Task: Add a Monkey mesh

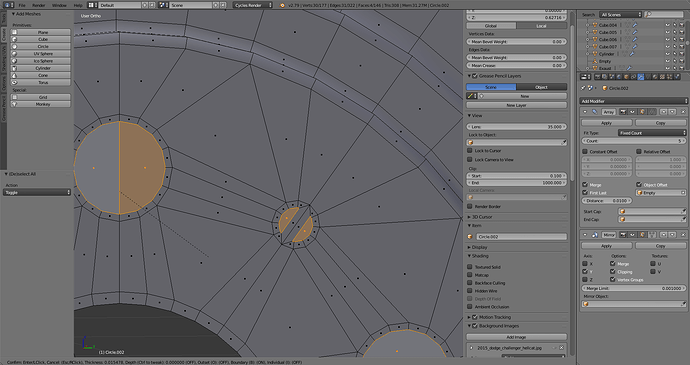Action: coord(40,104)
